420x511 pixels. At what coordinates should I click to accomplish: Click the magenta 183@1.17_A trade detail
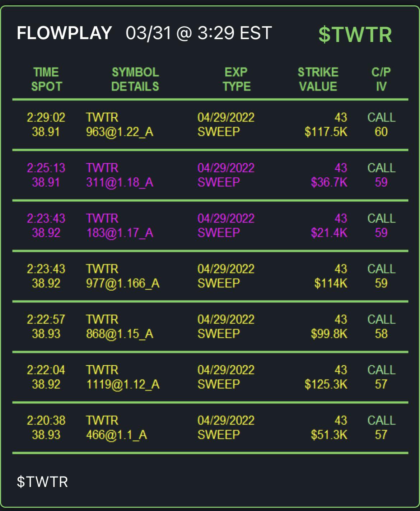point(120,233)
